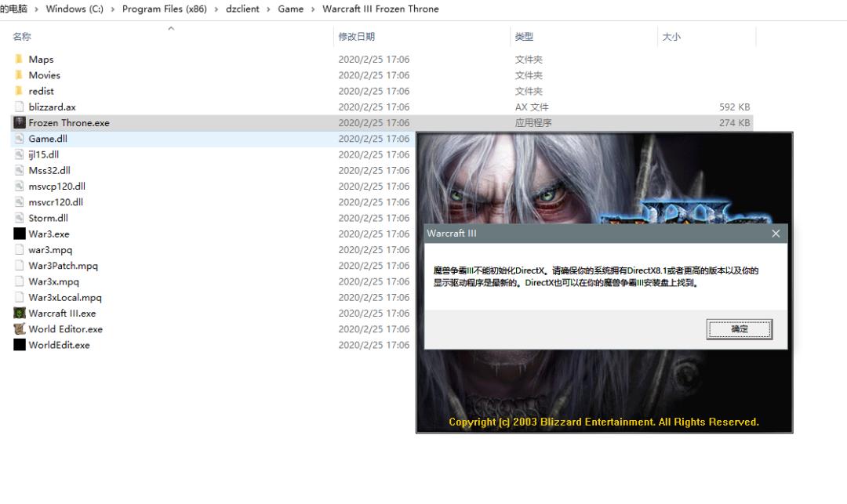
Task: Expand chevron after Game breadcrumb
Action: coord(313,9)
